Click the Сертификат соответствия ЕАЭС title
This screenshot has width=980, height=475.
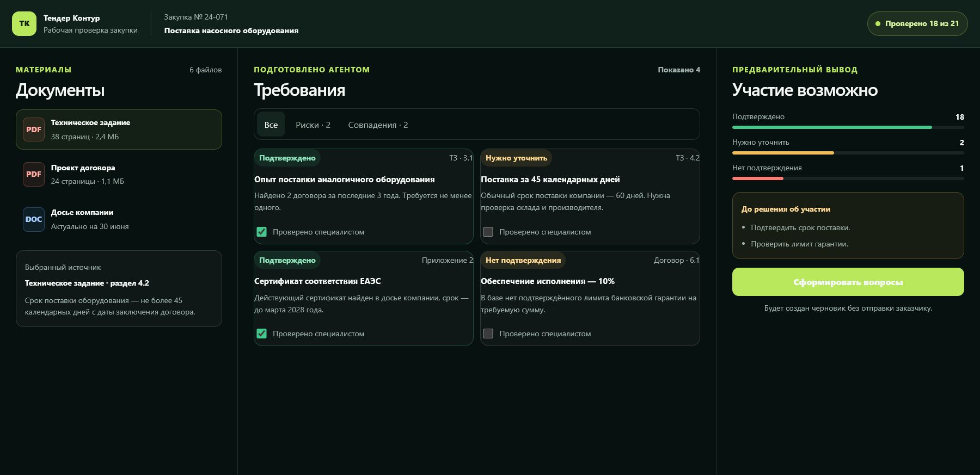(x=317, y=281)
